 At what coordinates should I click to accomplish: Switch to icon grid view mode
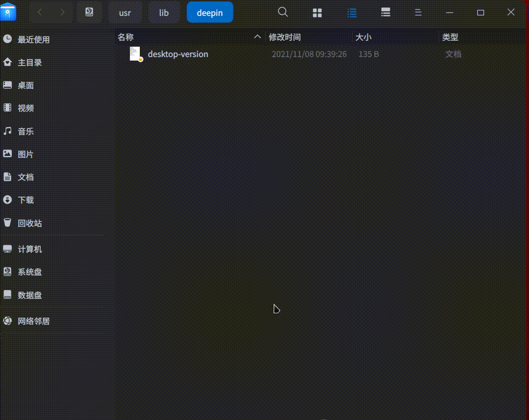(317, 12)
